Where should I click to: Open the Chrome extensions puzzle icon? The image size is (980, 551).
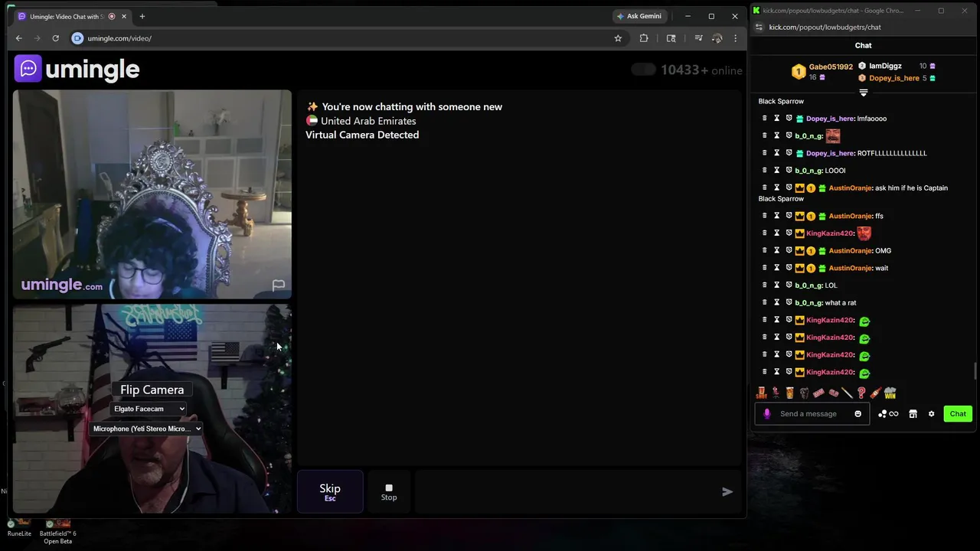[644, 38]
